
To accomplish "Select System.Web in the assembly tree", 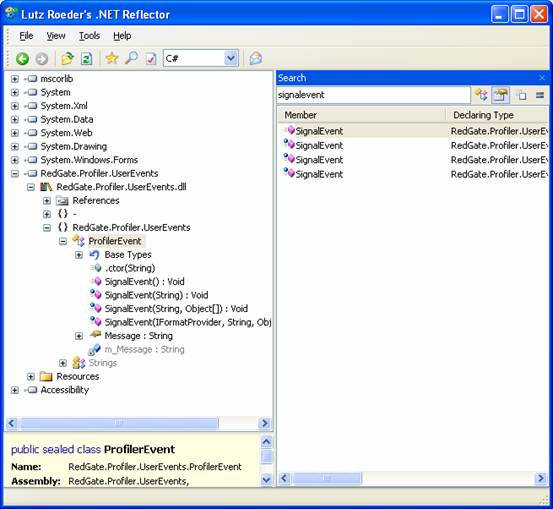I will click(x=66, y=133).
